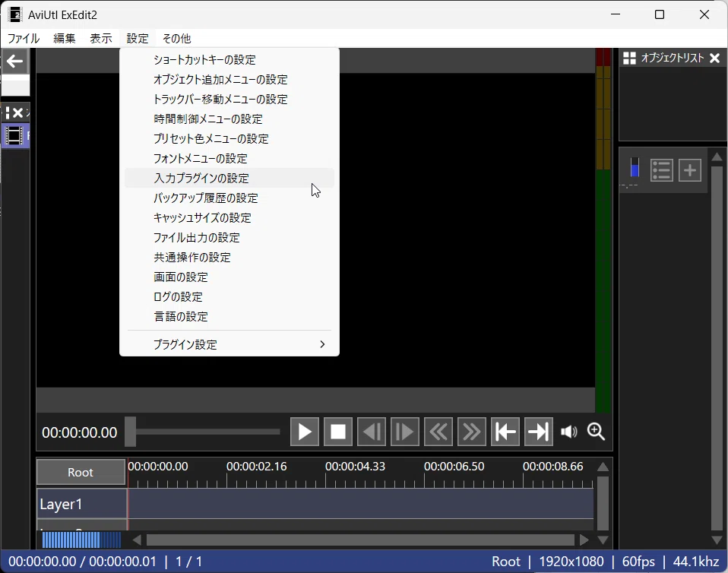Click the film frame icon at left
The height and width of the screenshot is (573, 728).
[14, 136]
